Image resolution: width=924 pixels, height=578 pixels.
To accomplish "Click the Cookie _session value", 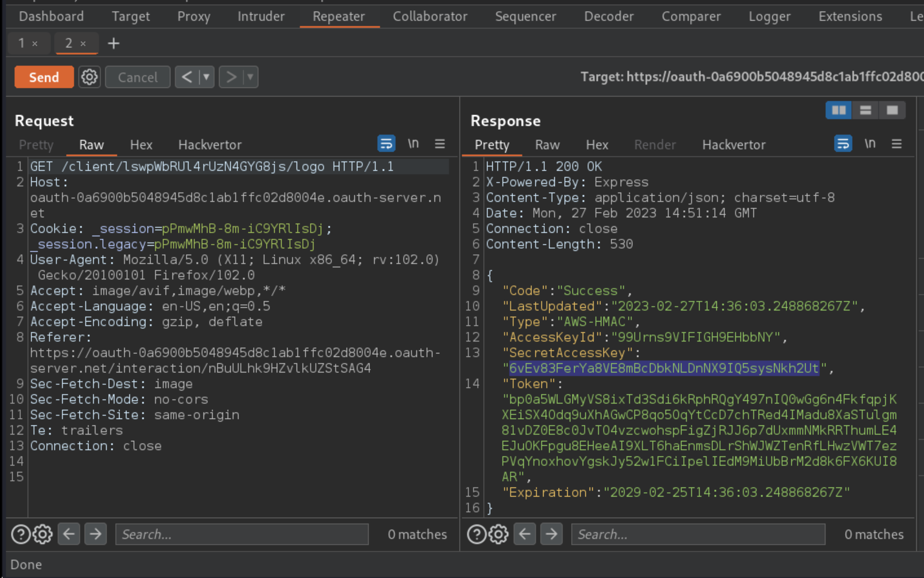I will (x=242, y=229).
